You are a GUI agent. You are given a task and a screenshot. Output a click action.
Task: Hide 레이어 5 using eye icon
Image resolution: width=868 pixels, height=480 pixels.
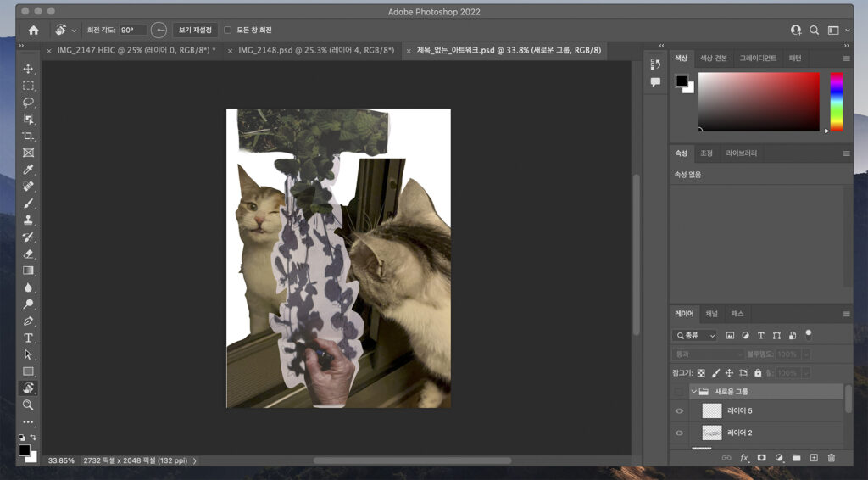[678, 411]
